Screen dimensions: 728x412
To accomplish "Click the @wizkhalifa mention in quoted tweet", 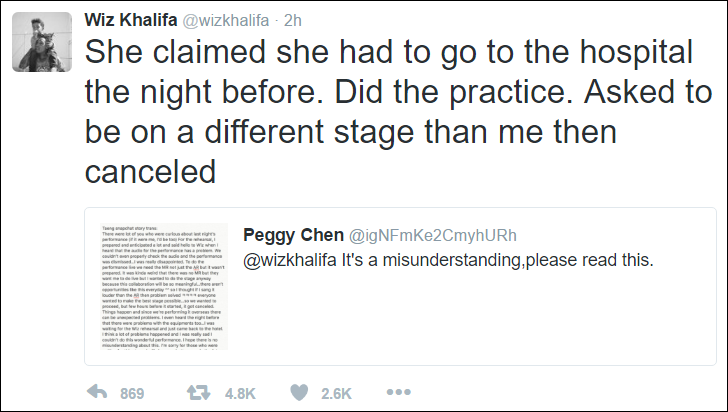I will pyautogui.click(x=290, y=260).
